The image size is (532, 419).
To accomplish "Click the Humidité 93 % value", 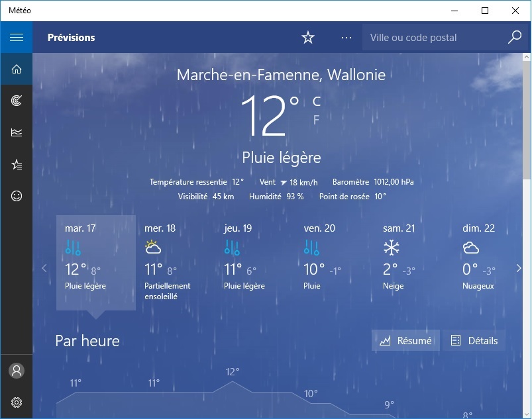I will 276,197.
